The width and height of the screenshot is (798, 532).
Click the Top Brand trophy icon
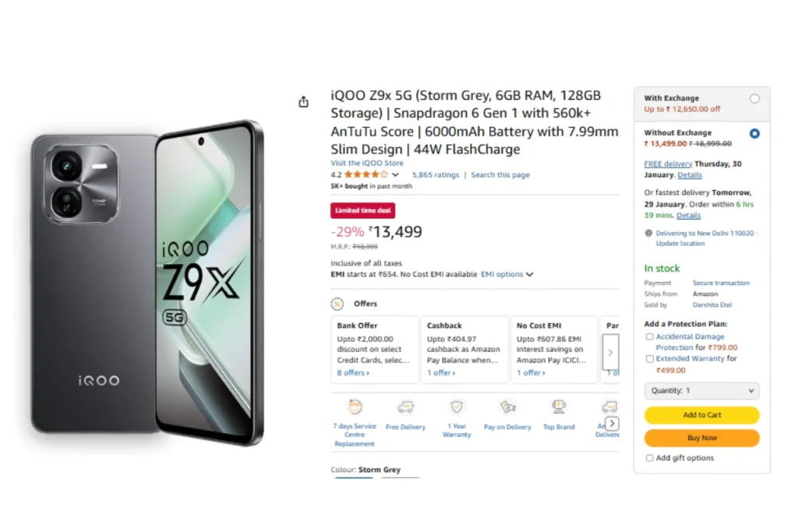(559, 407)
